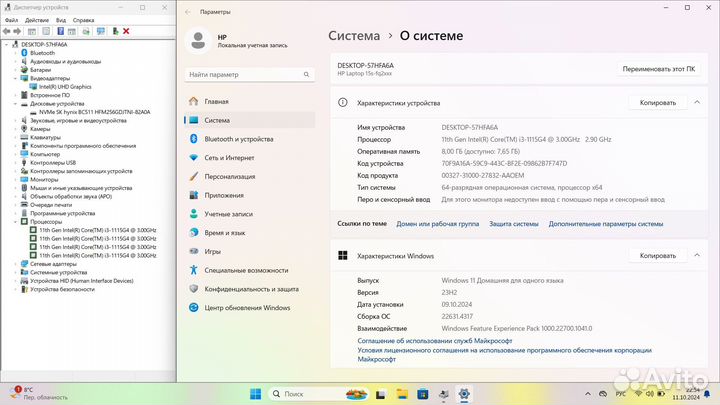
Task: Open Время и язык settings section
Action: [x=250, y=233]
